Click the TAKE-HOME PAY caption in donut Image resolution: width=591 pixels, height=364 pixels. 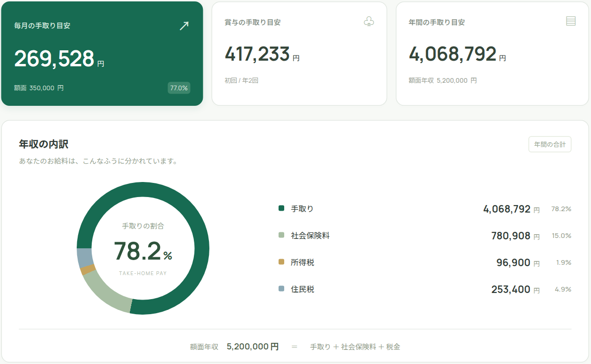pyautogui.click(x=143, y=273)
